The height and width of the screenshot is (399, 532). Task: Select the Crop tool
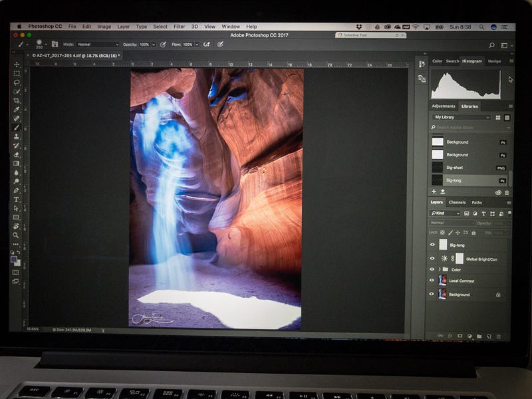17,100
